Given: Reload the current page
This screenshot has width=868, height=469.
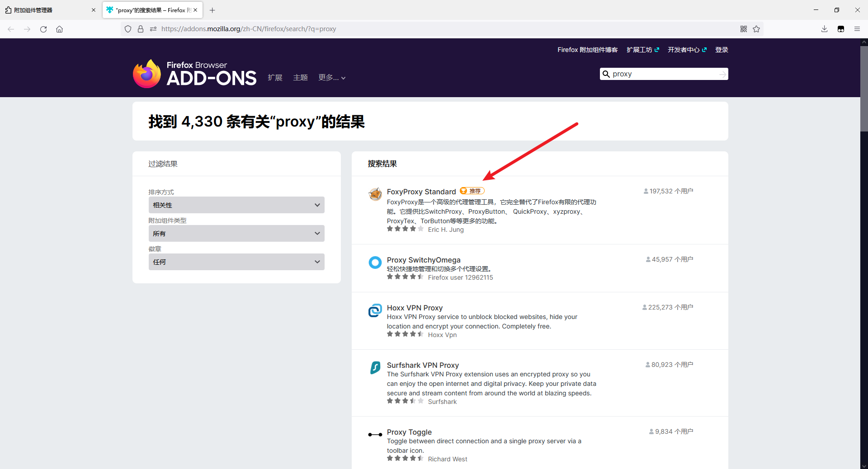Looking at the screenshot, I should [43, 29].
